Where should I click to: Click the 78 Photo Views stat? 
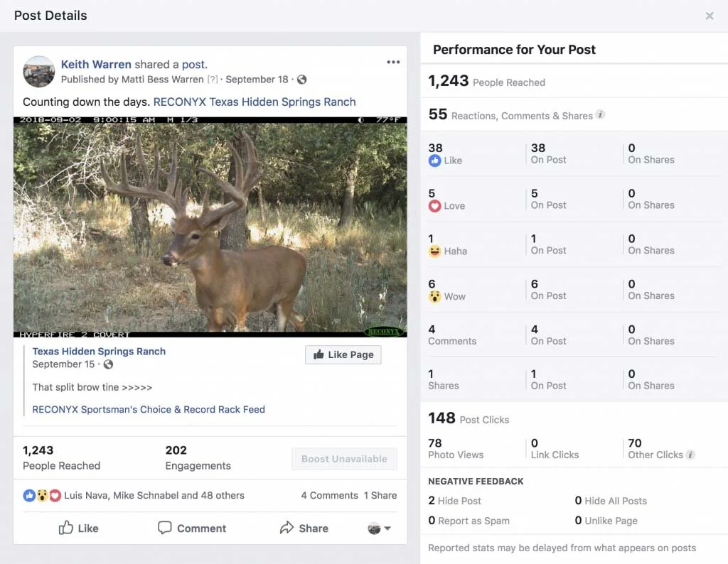pos(456,448)
